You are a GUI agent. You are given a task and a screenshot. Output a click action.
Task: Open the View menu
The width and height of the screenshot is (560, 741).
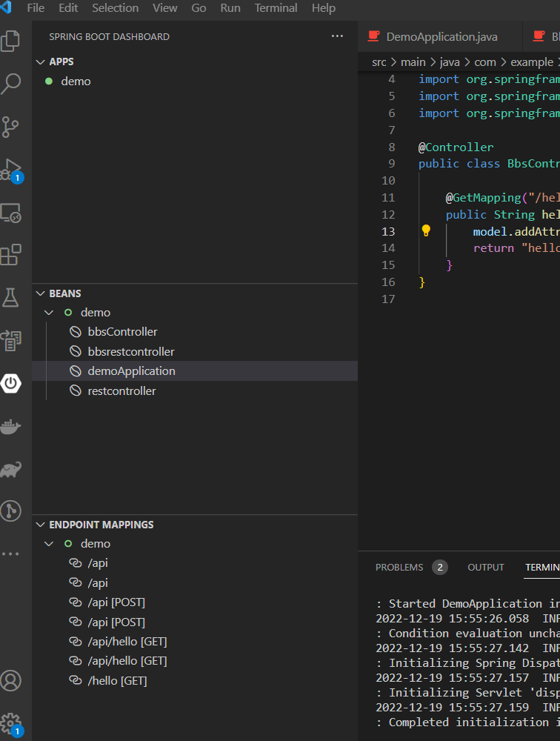[164, 8]
